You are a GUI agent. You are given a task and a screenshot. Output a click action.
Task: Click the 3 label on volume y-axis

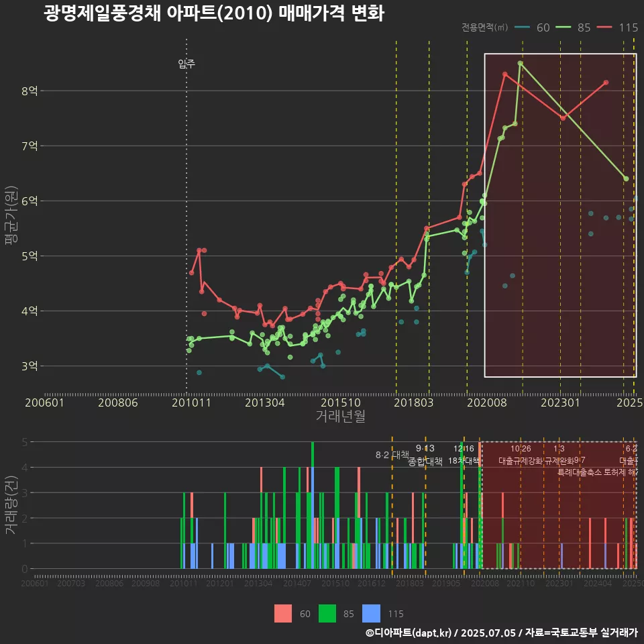pyautogui.click(x=25, y=492)
